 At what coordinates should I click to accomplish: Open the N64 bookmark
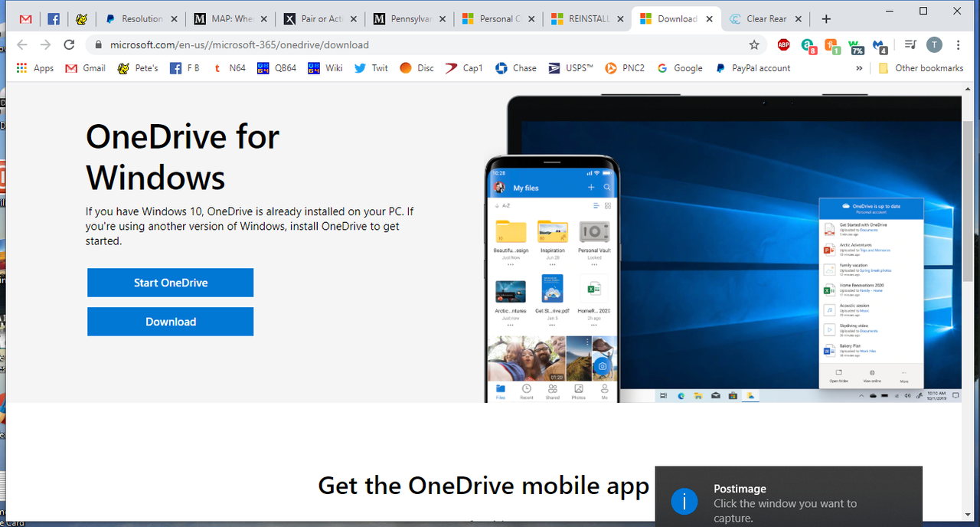coord(229,68)
